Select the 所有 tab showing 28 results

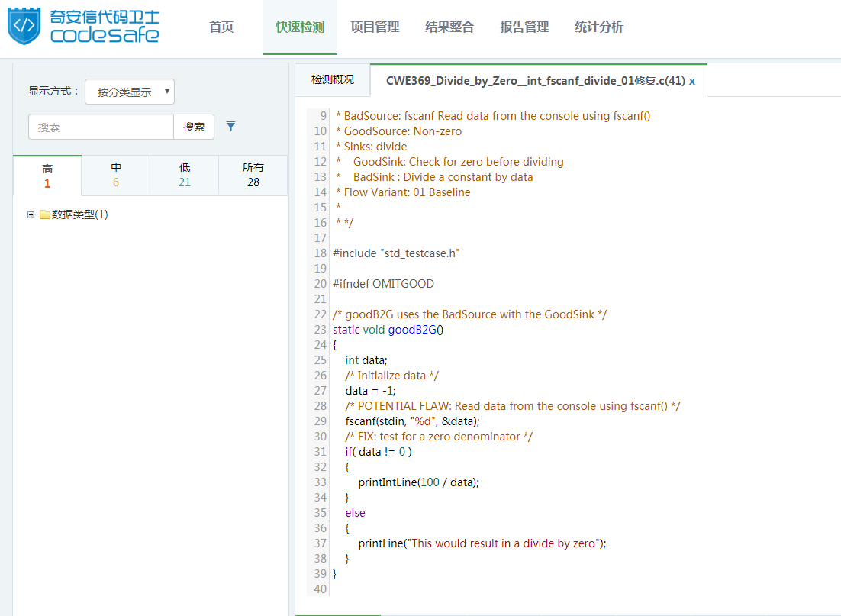point(253,175)
